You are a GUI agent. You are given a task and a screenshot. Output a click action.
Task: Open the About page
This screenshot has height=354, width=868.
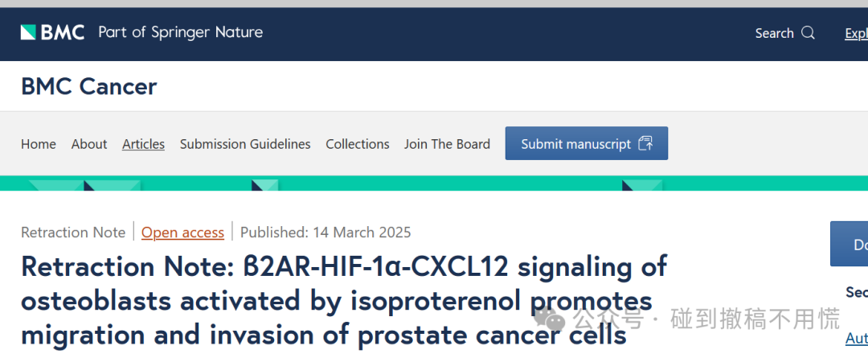pos(89,144)
